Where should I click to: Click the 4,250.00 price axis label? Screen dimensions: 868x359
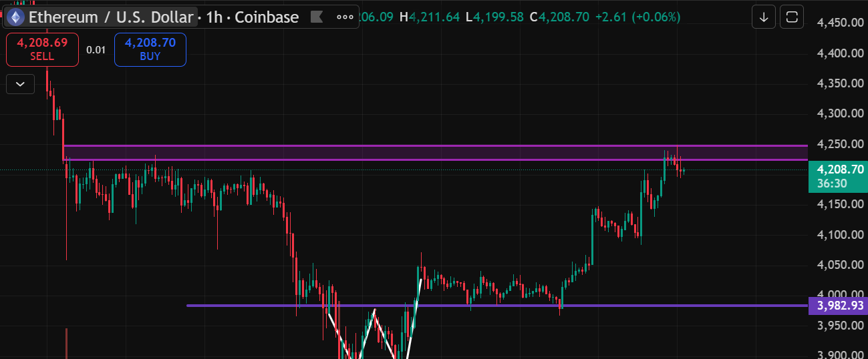click(x=841, y=143)
